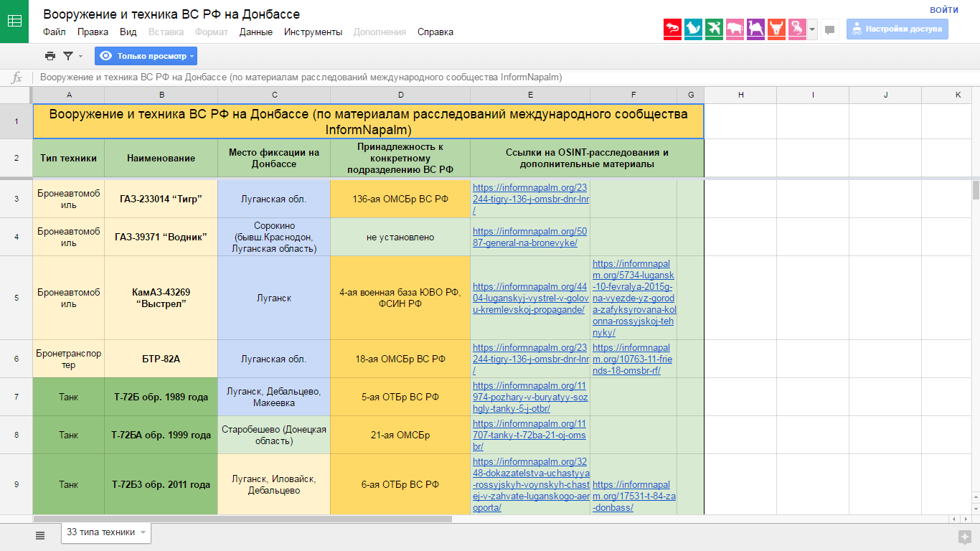Open the filter icon in toolbar
The height and width of the screenshot is (551, 980).
68,56
